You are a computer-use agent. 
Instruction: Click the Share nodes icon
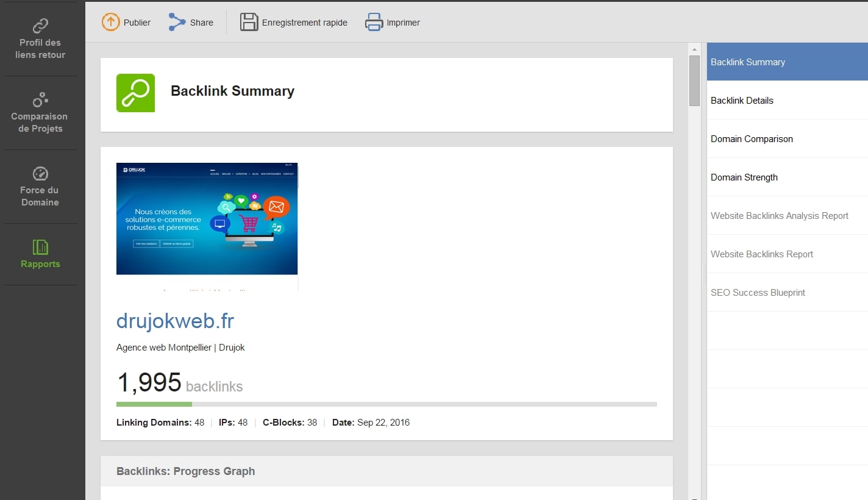coord(177,23)
